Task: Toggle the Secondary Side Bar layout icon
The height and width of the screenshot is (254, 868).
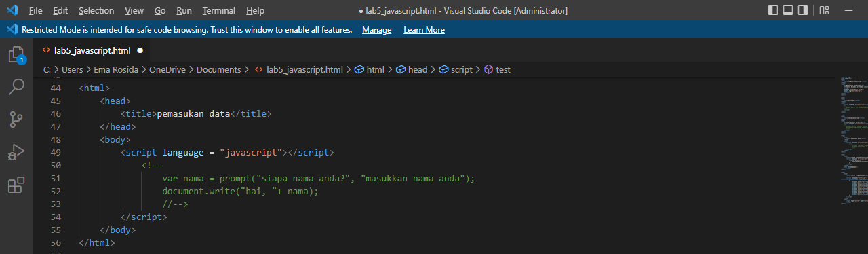Action: coord(803,10)
